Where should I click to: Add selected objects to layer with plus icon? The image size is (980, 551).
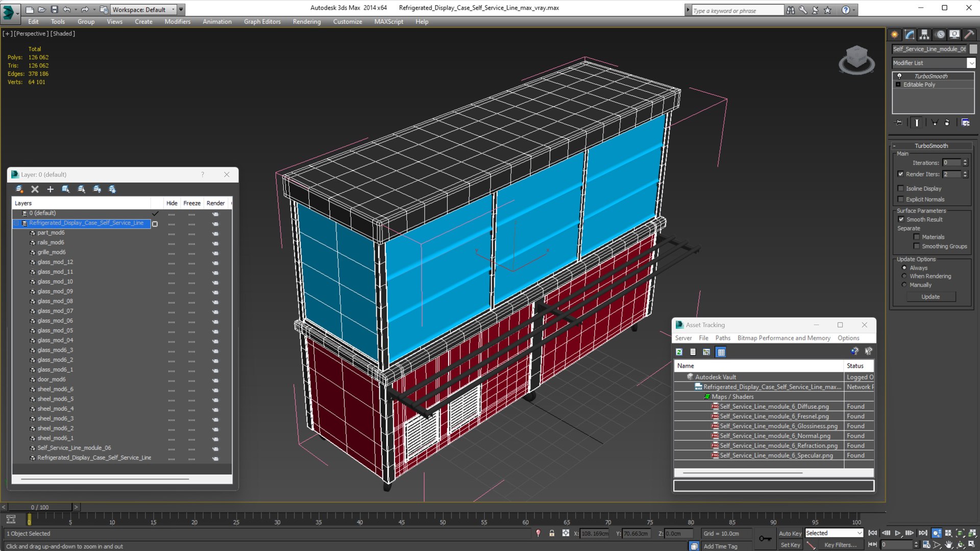pyautogui.click(x=50, y=189)
